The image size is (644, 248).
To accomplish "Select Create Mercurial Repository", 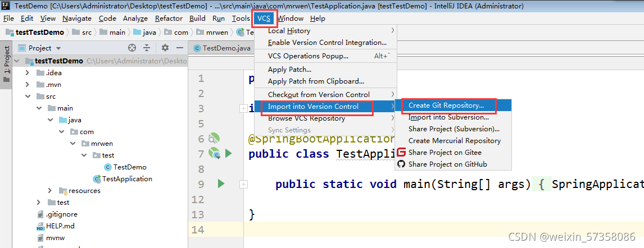I will [453, 141].
